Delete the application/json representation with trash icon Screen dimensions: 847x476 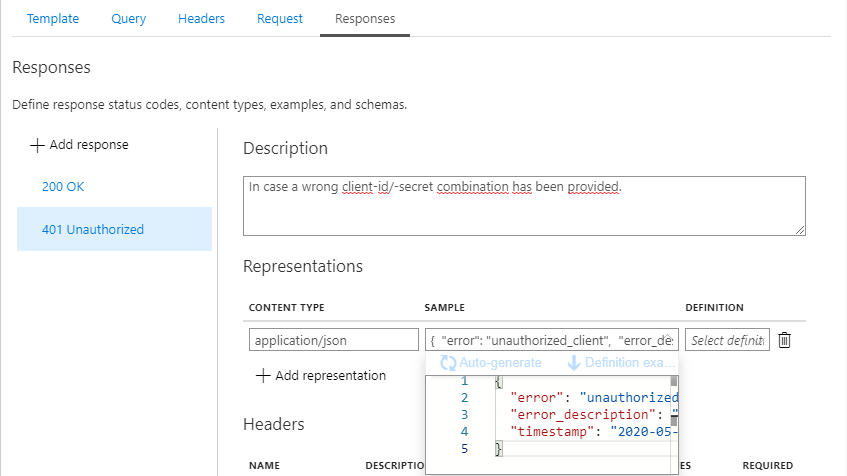pyautogui.click(x=784, y=340)
